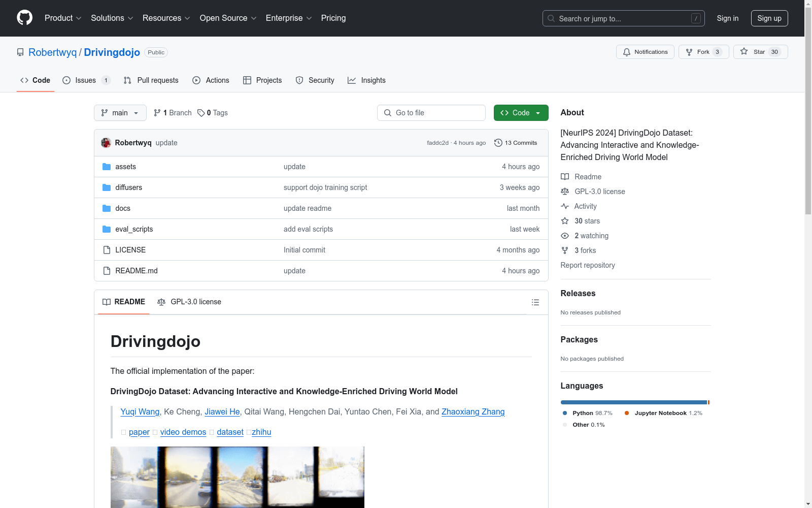Screen dimensions: 812x508
Task: Click the star icon in Star button
Action: [x=744, y=51]
